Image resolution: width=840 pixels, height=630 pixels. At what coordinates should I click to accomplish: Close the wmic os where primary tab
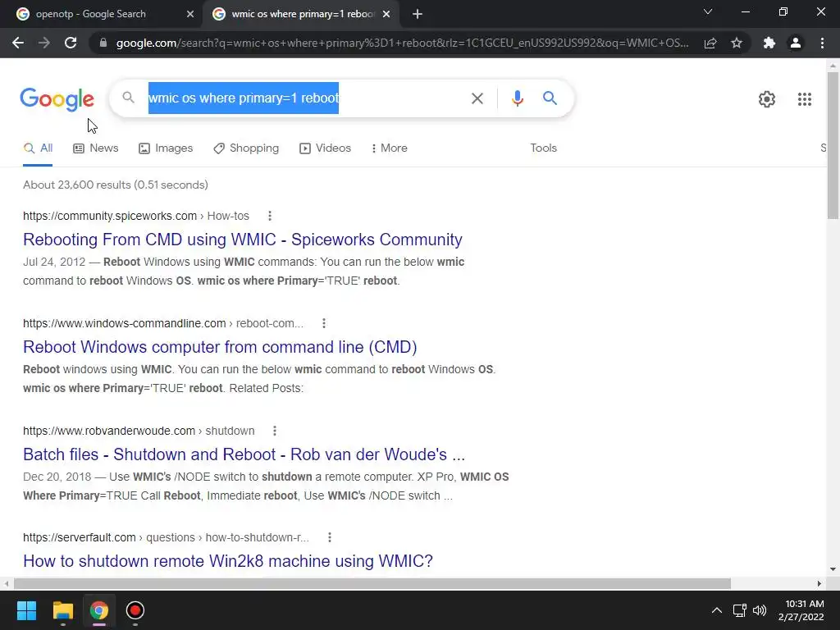click(x=386, y=14)
